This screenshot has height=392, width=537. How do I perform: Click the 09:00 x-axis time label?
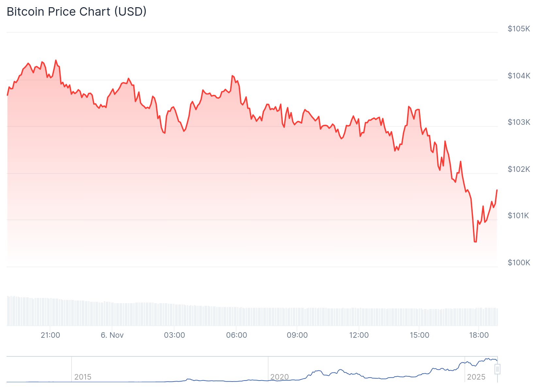coord(297,335)
